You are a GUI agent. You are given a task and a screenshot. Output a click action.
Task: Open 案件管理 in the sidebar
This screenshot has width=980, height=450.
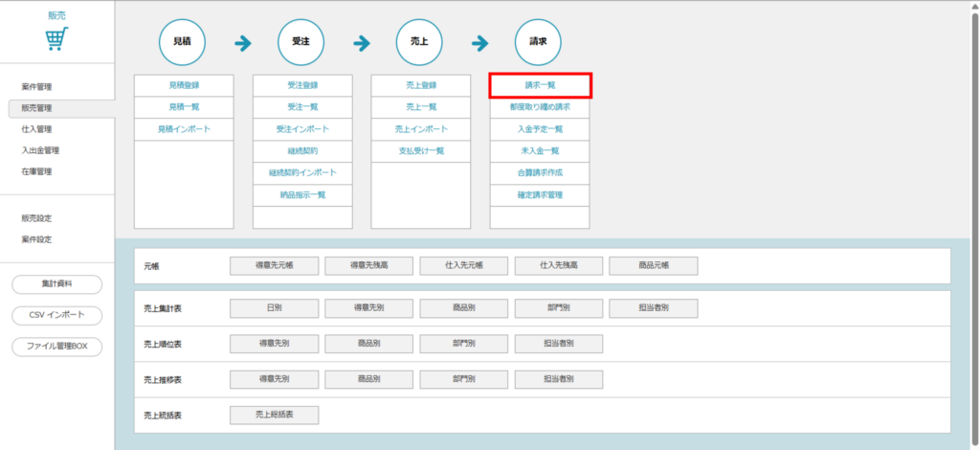point(36,87)
